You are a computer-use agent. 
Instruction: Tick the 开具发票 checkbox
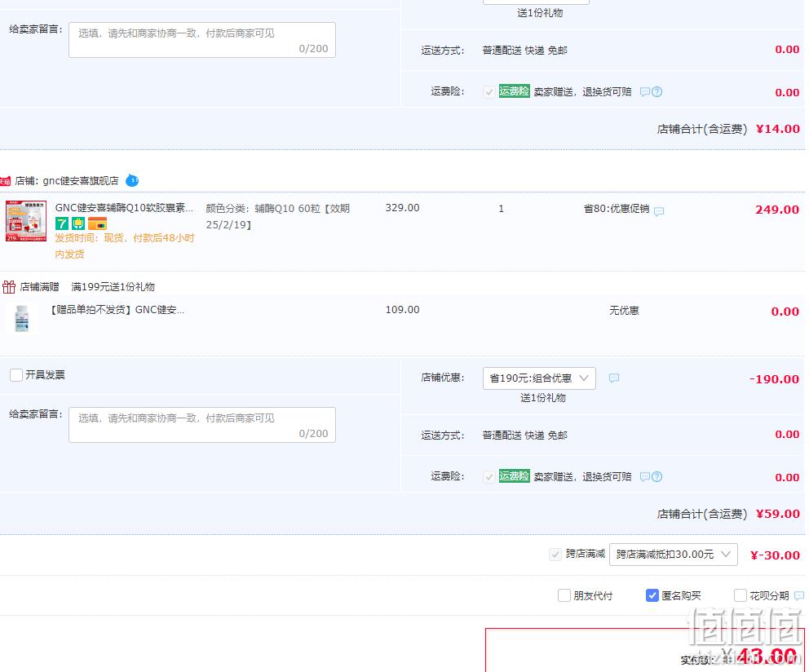16,374
